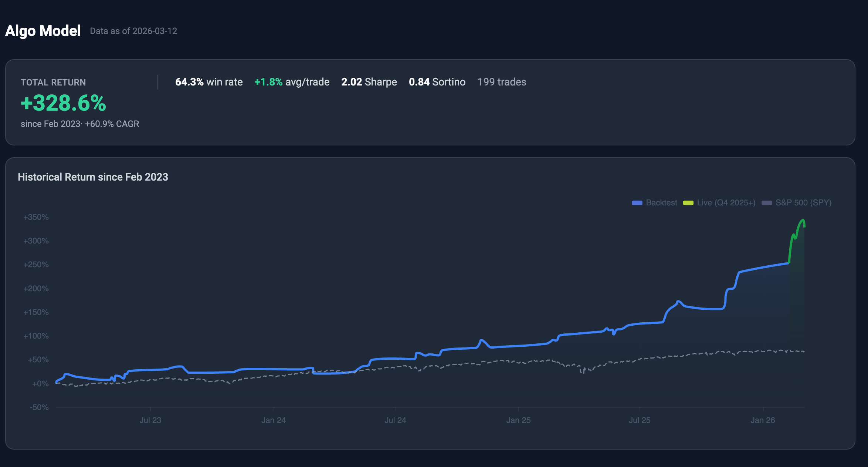Click the Jul 23 x-axis label

pyautogui.click(x=150, y=420)
